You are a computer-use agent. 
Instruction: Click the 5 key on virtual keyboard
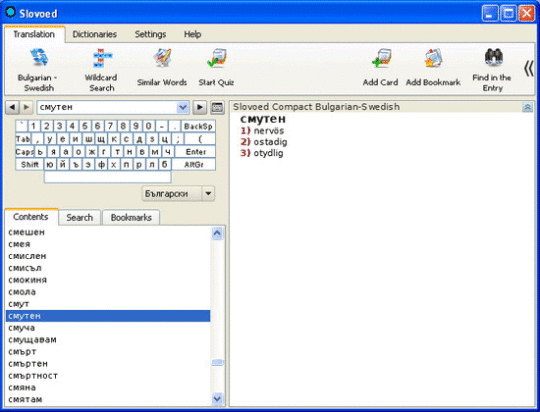pos(85,126)
